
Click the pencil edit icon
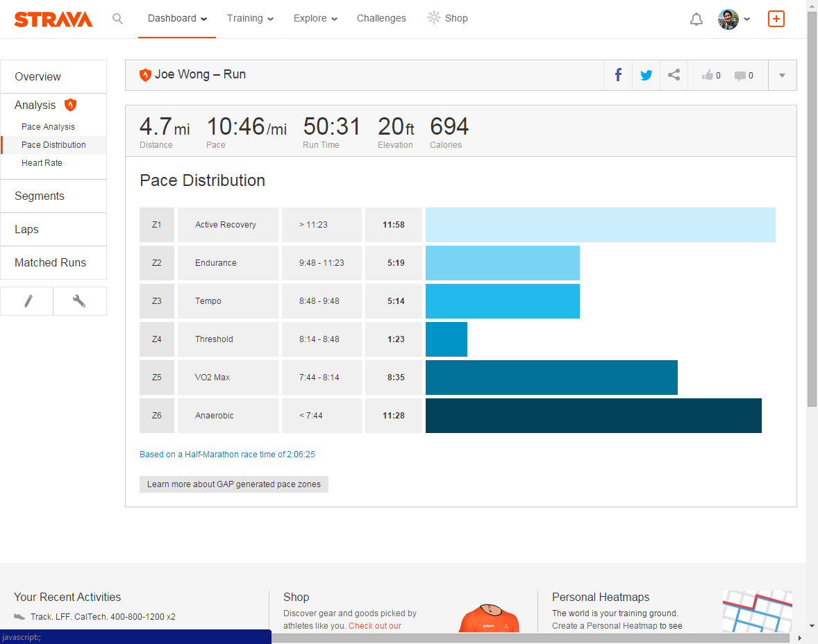point(27,301)
